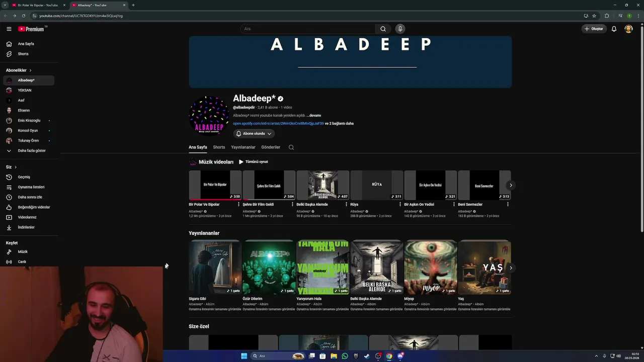Open the Windows Start button

[244, 356]
